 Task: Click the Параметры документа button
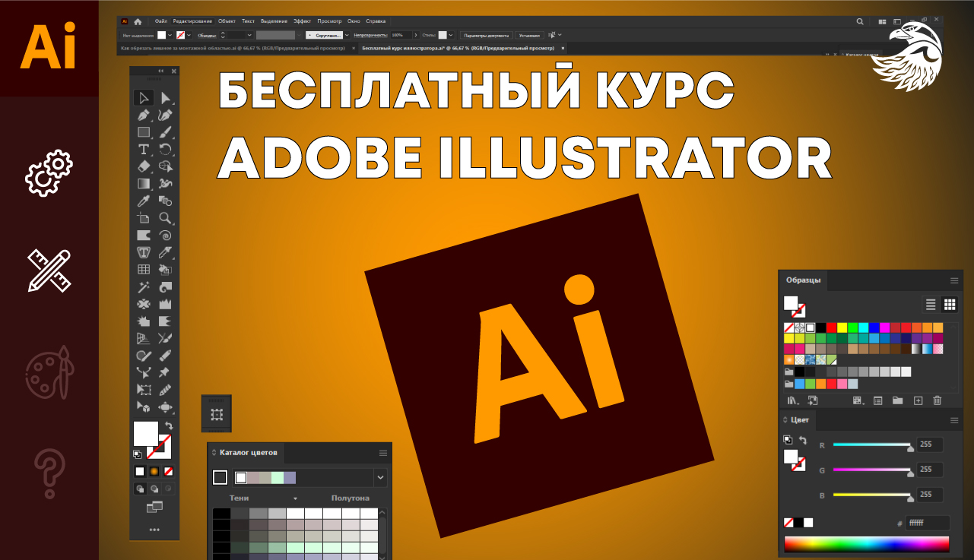point(486,35)
